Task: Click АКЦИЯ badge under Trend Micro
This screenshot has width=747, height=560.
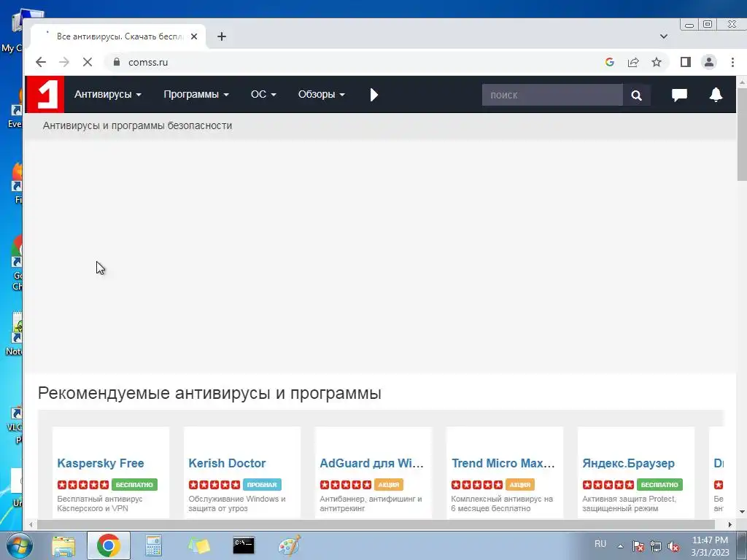Action: point(519,485)
